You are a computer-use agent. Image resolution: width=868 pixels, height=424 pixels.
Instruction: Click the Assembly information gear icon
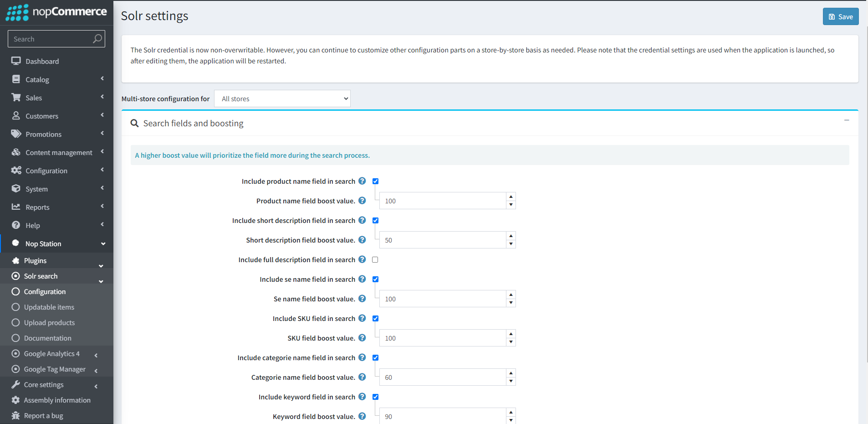pos(16,400)
